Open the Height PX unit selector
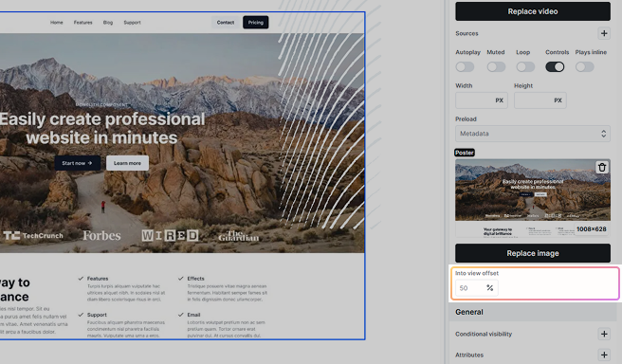Screen dimensions: 622x364 click(x=558, y=100)
